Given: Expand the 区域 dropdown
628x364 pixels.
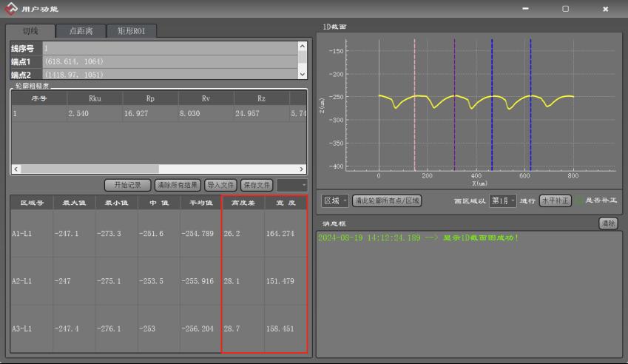Looking at the screenshot, I should (335, 200).
